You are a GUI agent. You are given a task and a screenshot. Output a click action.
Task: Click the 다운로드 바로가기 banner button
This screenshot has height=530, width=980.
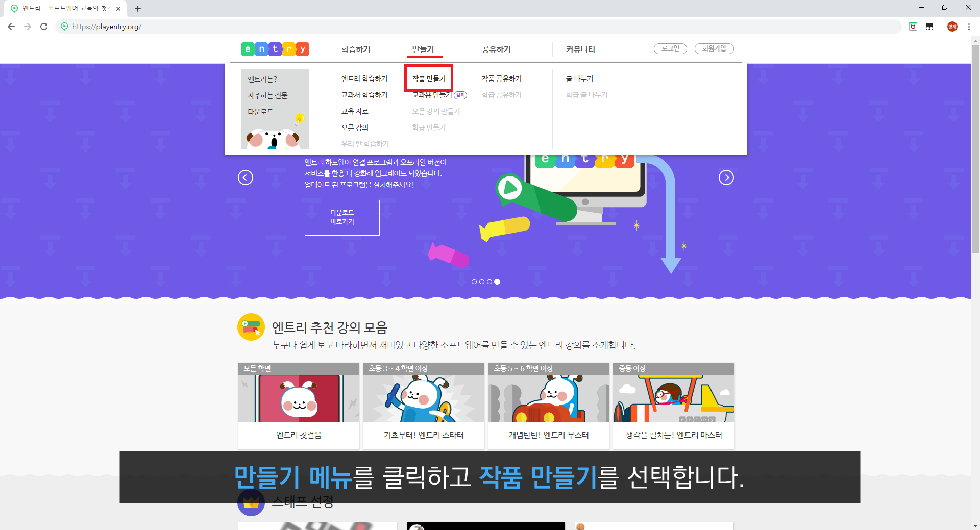pos(342,218)
